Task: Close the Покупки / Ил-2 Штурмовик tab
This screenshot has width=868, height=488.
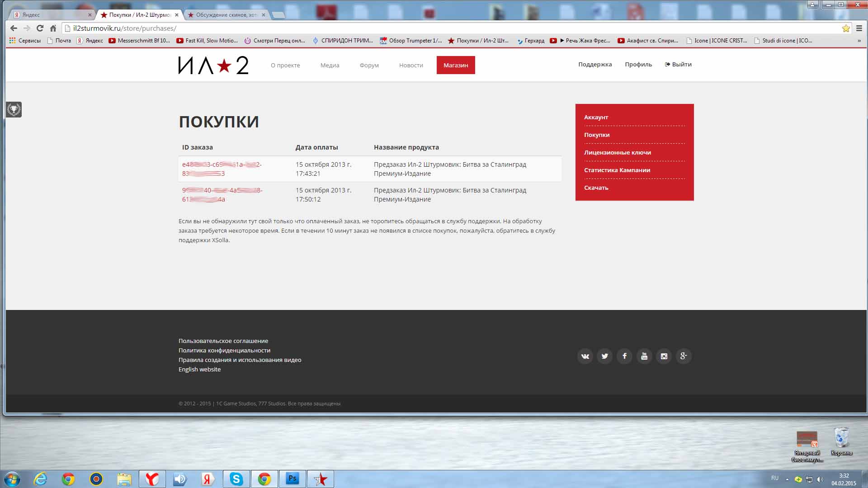Action: [x=177, y=15]
